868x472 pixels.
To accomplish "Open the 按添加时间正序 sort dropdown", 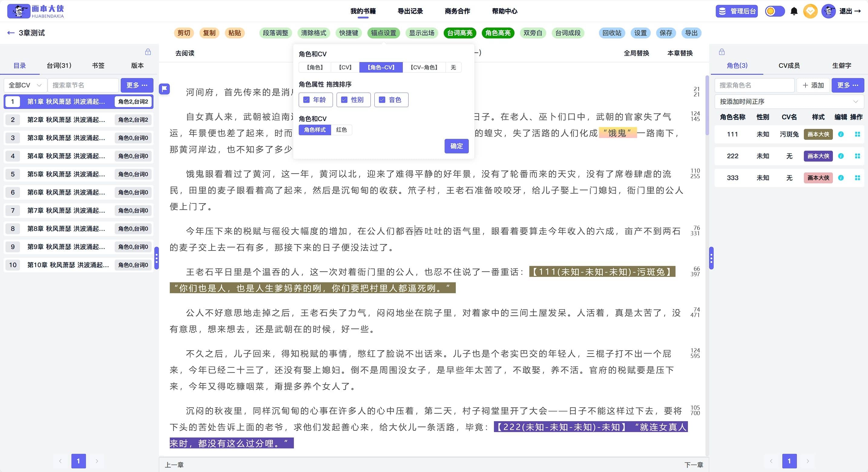I will (789, 101).
